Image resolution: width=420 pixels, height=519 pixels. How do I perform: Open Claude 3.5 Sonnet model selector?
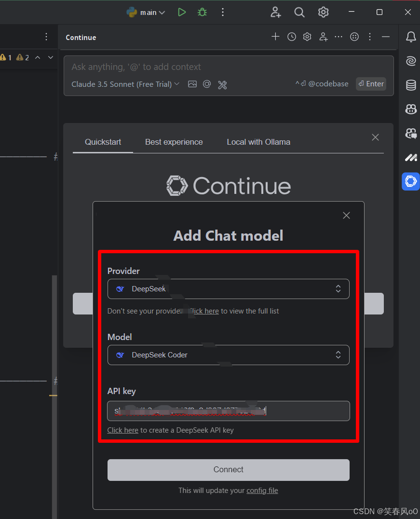[x=125, y=84]
